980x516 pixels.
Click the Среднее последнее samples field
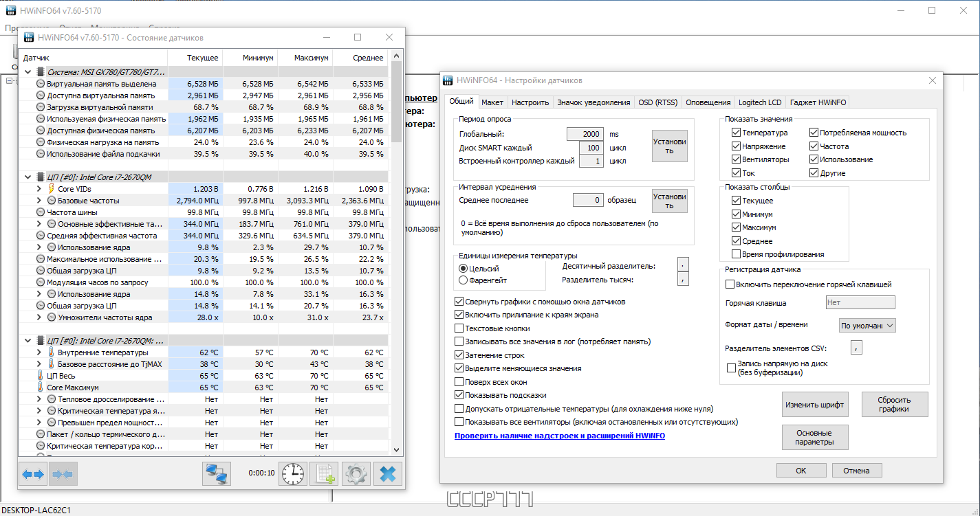pyautogui.click(x=588, y=200)
